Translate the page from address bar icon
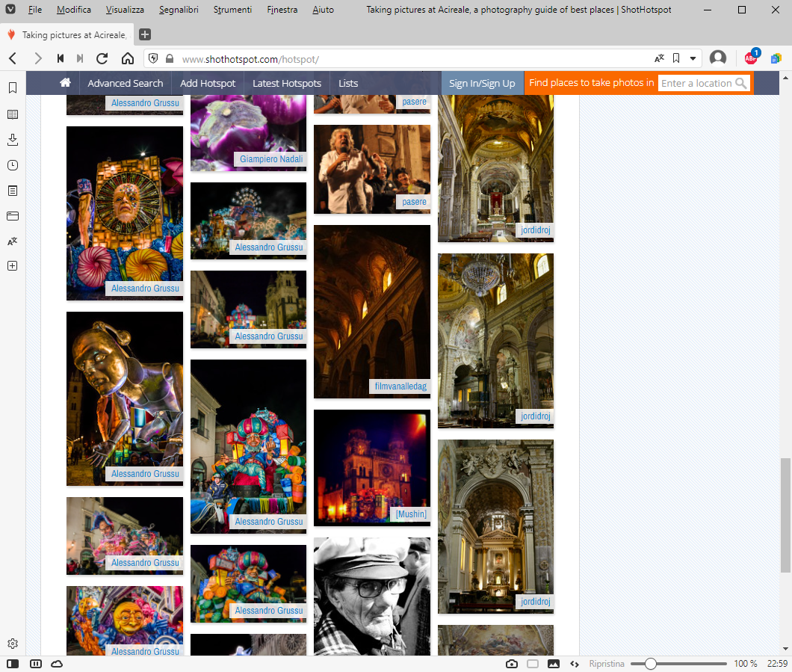Image resolution: width=792 pixels, height=672 pixels. click(659, 58)
